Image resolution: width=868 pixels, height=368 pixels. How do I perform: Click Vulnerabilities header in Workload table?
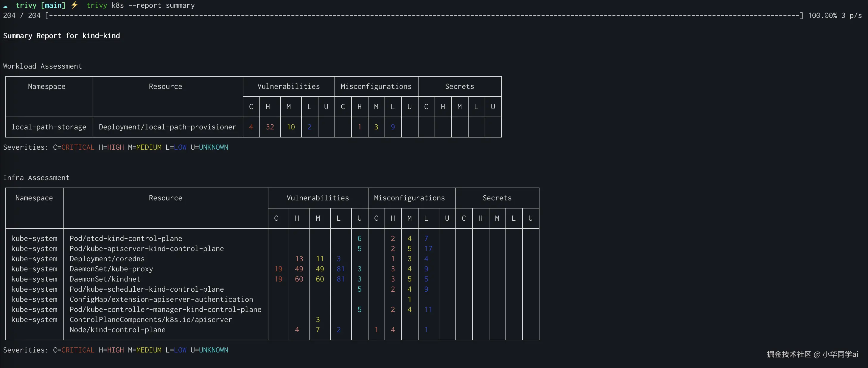click(288, 87)
